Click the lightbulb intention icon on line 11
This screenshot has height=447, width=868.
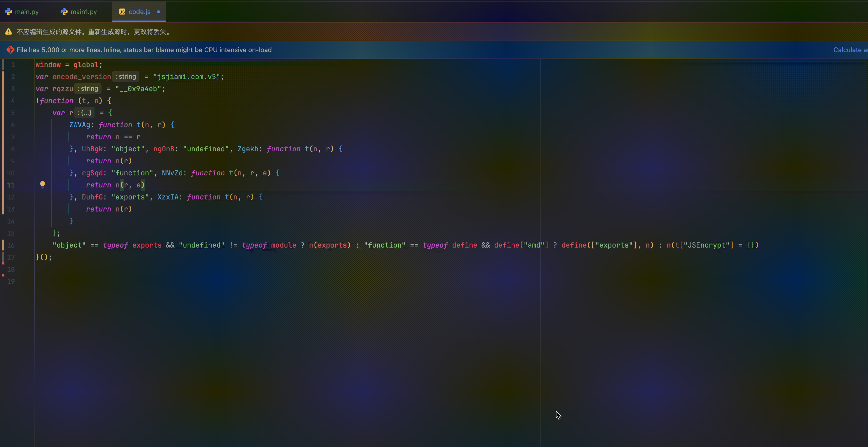[43, 185]
